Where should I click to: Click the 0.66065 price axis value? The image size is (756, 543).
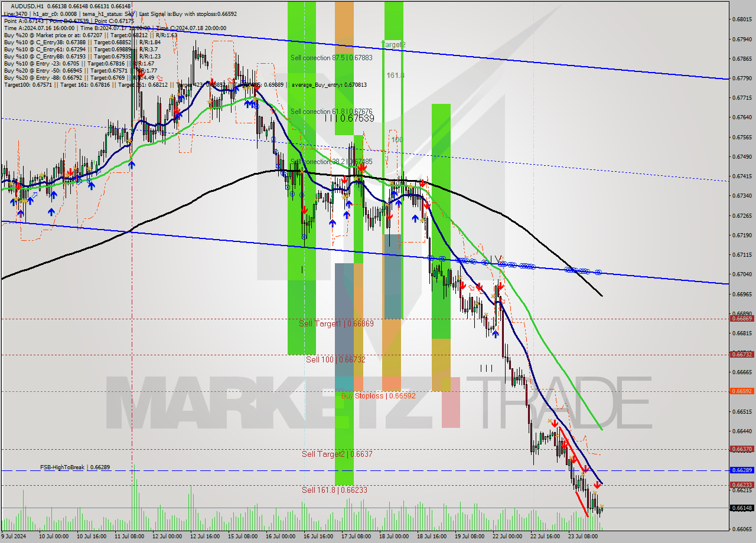tap(742, 529)
